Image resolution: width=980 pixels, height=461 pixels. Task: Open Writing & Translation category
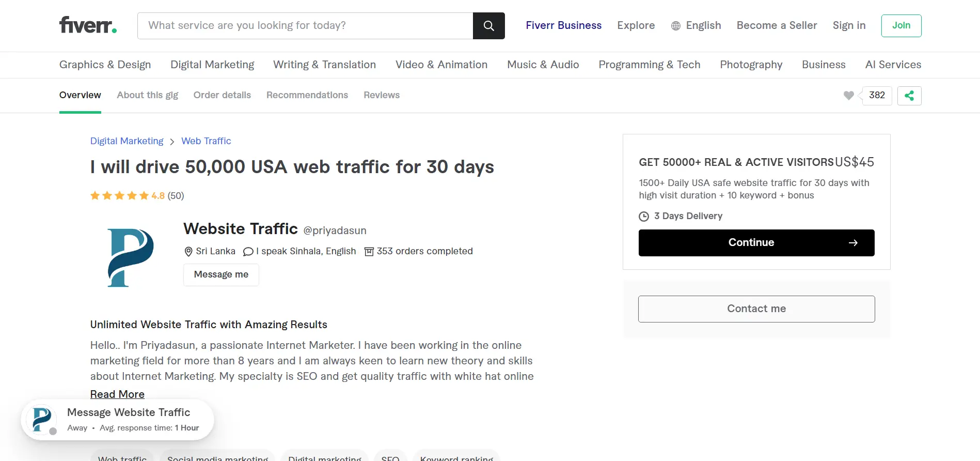[325, 65]
